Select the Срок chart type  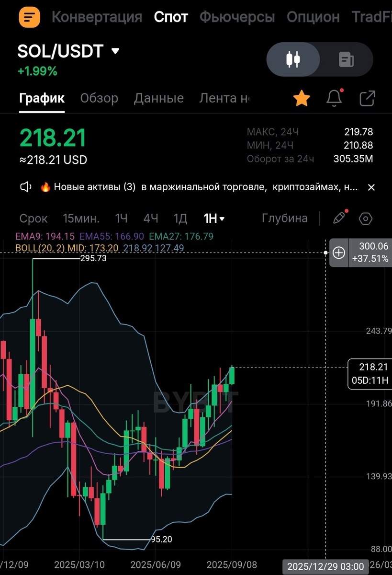click(34, 219)
